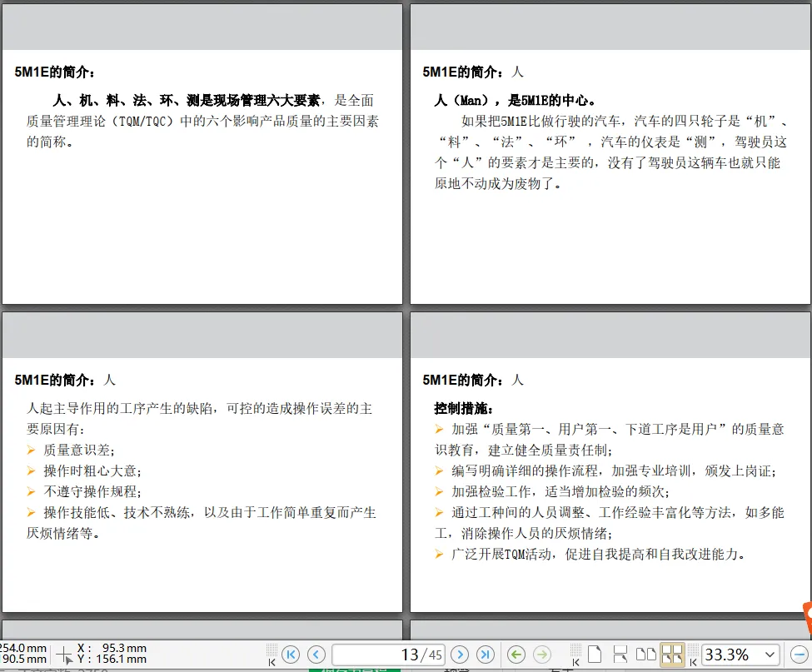812x672 pixels.
Task: Click the page layout toolbar grip handle
Action: tap(575, 655)
